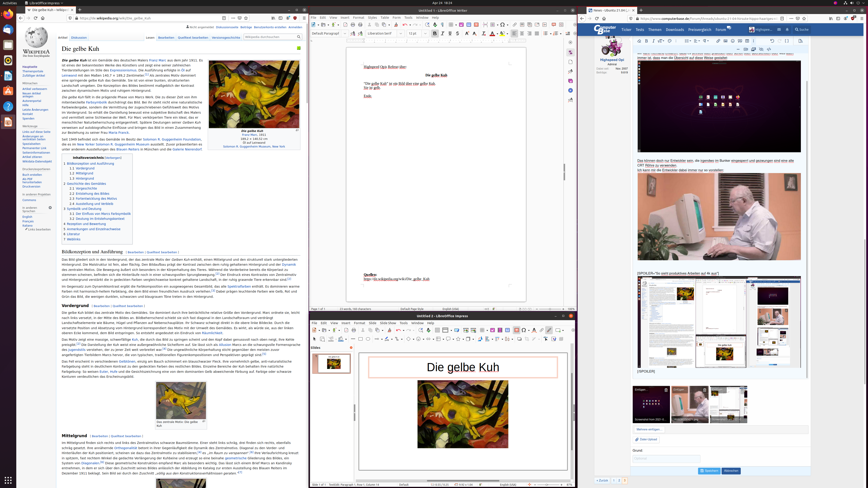
Task: Toggle formatting marks in Writer
Action: pyautogui.click(x=442, y=24)
